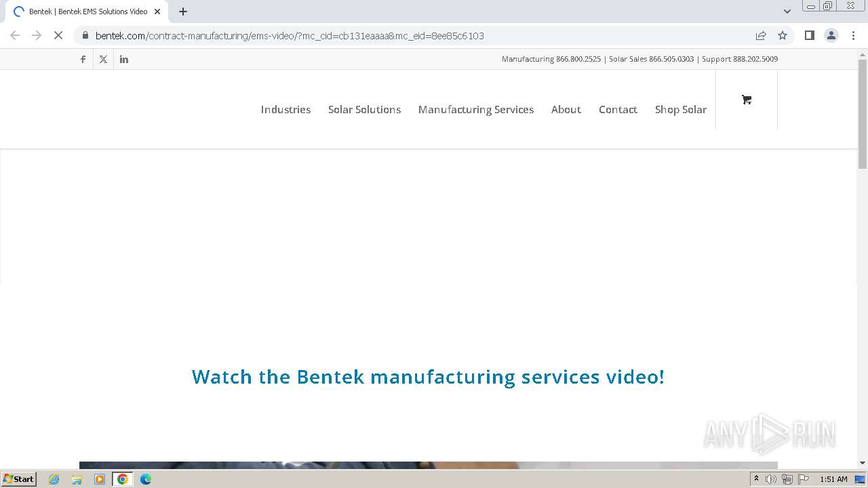
Task: Open Shop Solar menu item
Action: (681, 109)
